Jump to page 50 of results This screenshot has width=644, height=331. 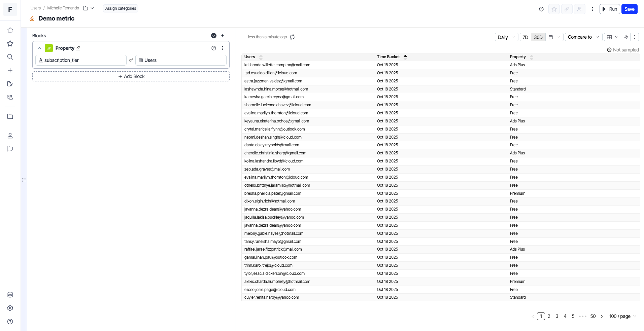coord(593,316)
